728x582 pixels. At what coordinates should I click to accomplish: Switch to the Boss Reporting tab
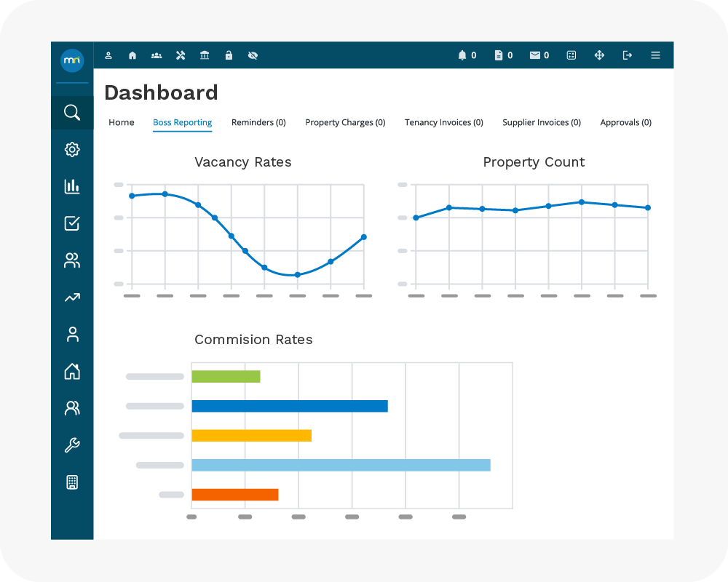pyautogui.click(x=182, y=122)
